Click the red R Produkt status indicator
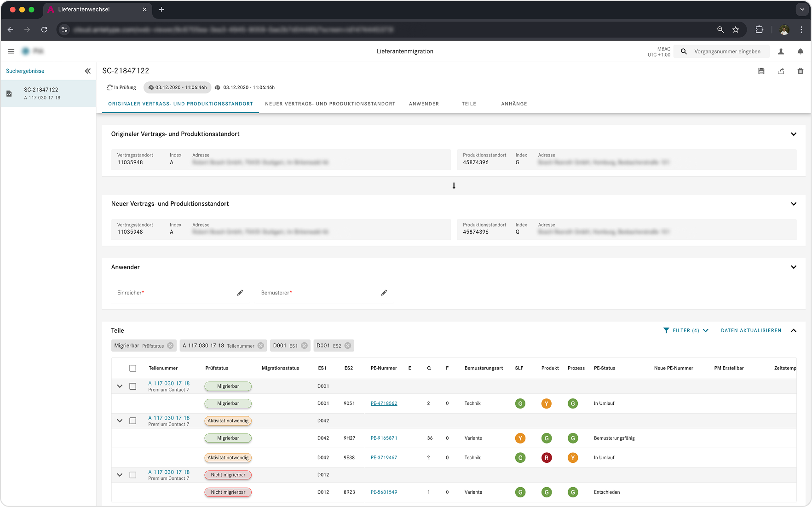 [547, 458]
